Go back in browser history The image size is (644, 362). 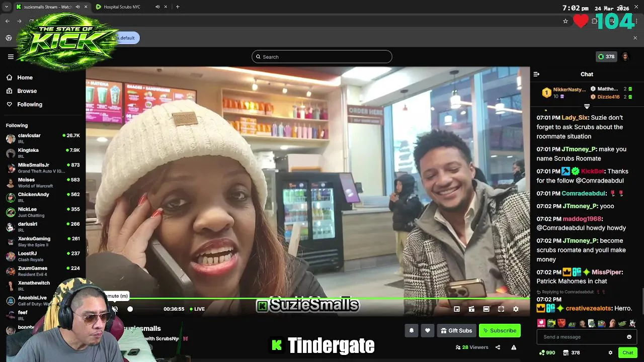(x=8, y=21)
